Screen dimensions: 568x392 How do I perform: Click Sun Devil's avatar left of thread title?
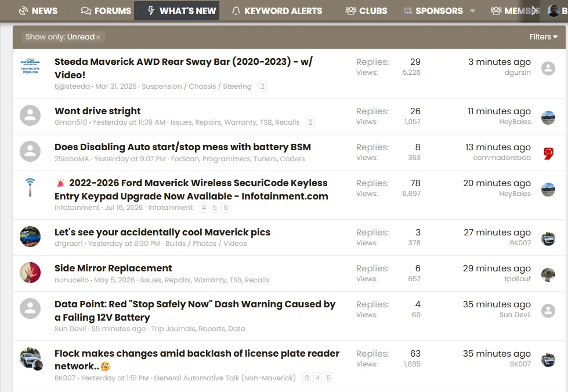[30, 308]
